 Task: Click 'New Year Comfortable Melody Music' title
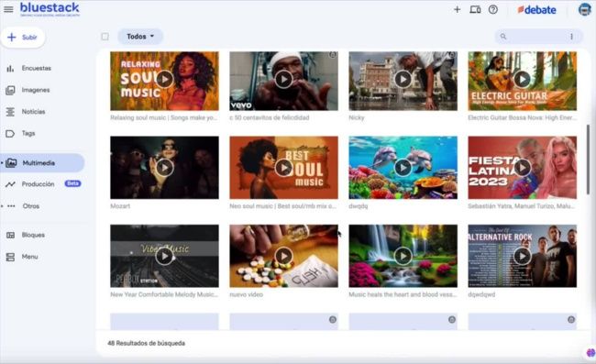tap(164, 294)
